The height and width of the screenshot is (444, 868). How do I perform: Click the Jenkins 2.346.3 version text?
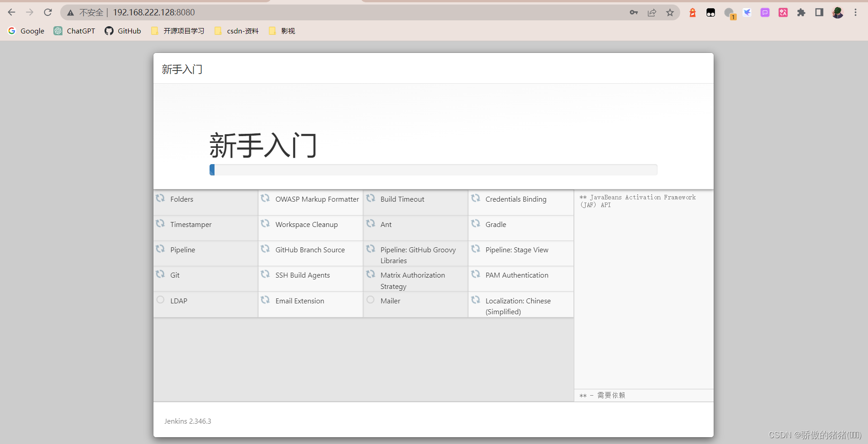tap(188, 421)
